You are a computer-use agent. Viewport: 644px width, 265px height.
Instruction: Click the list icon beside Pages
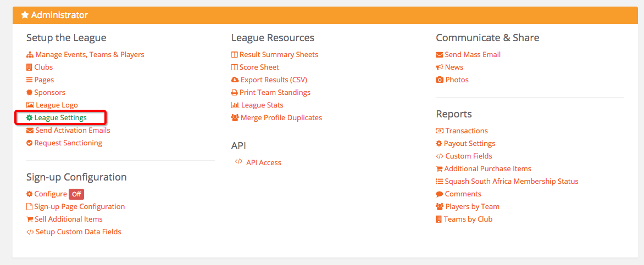tap(29, 80)
